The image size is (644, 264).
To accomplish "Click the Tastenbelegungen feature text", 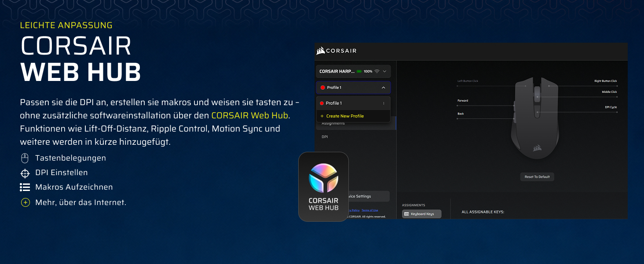I will (x=71, y=158).
